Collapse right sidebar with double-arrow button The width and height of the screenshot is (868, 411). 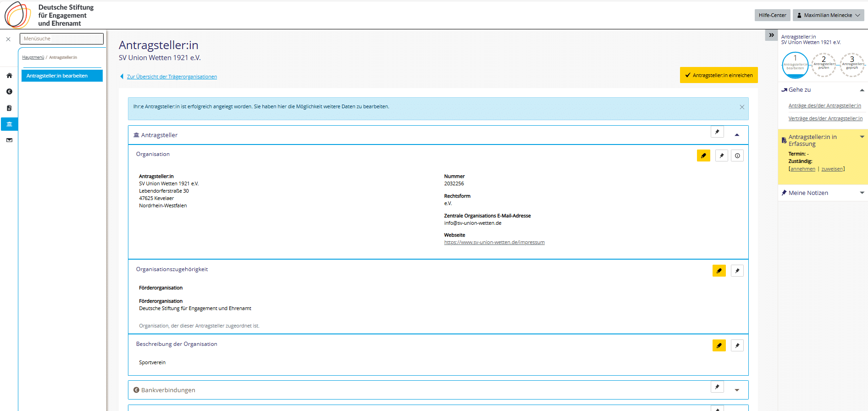point(771,35)
